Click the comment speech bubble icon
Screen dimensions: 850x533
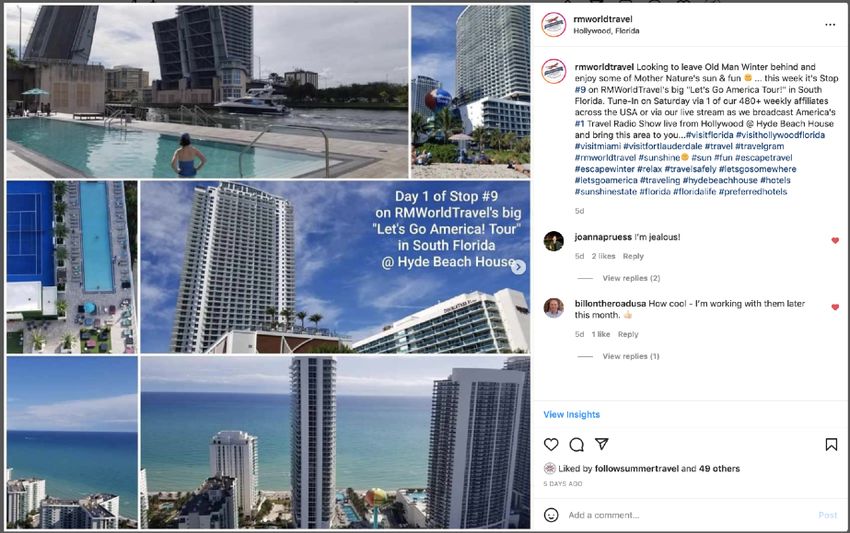576,445
